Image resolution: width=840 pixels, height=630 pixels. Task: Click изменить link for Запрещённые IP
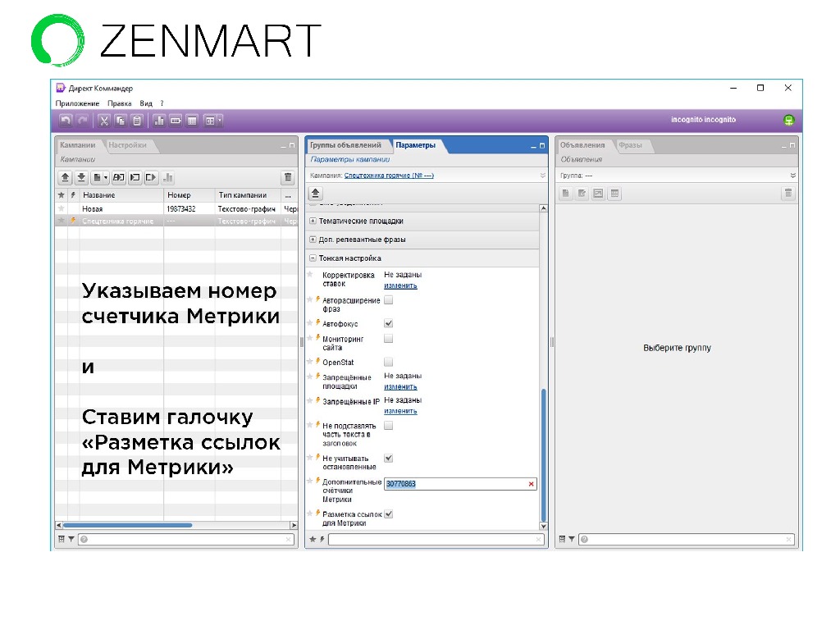[x=400, y=411]
